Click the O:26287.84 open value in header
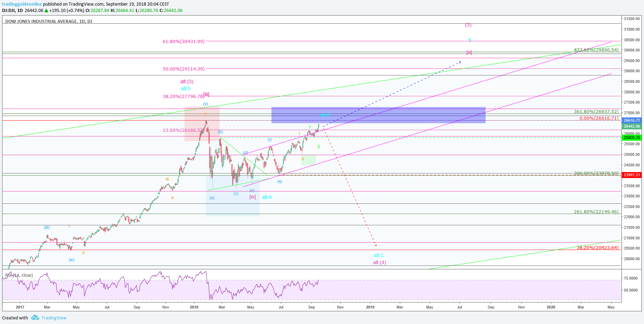Viewport: 644px width, 324px height. point(97,11)
